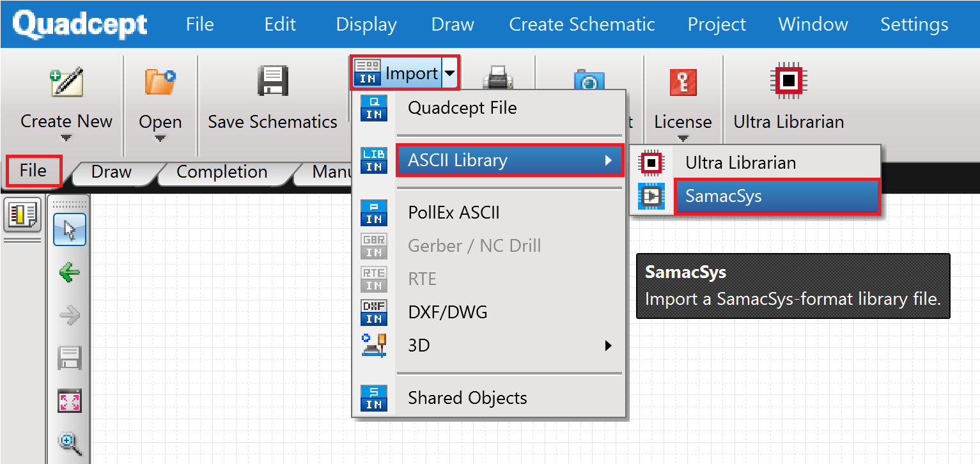Expand the 3D import submenu
The image size is (980, 464).
(x=606, y=345)
